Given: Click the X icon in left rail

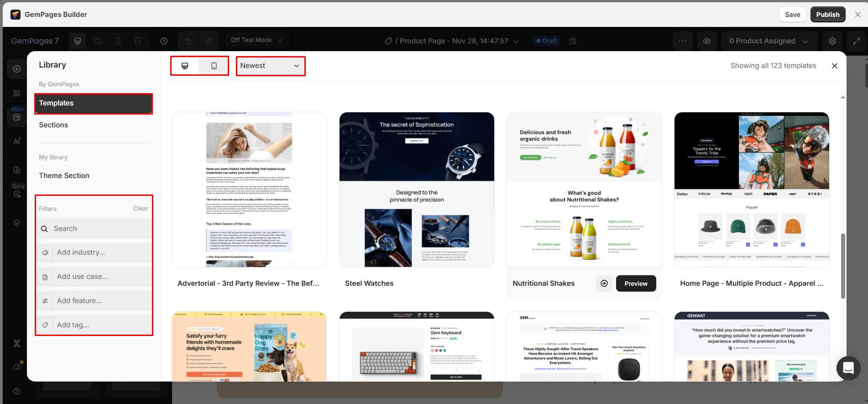Looking at the screenshot, I should [17, 343].
